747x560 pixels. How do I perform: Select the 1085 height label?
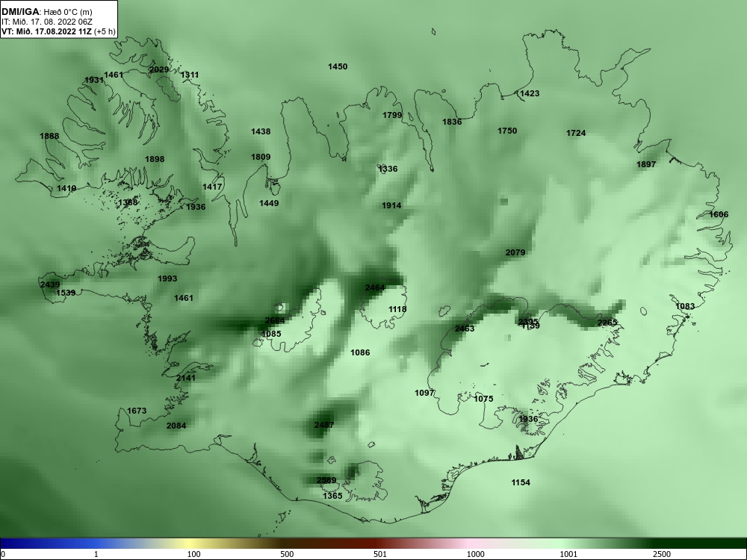tap(272, 334)
